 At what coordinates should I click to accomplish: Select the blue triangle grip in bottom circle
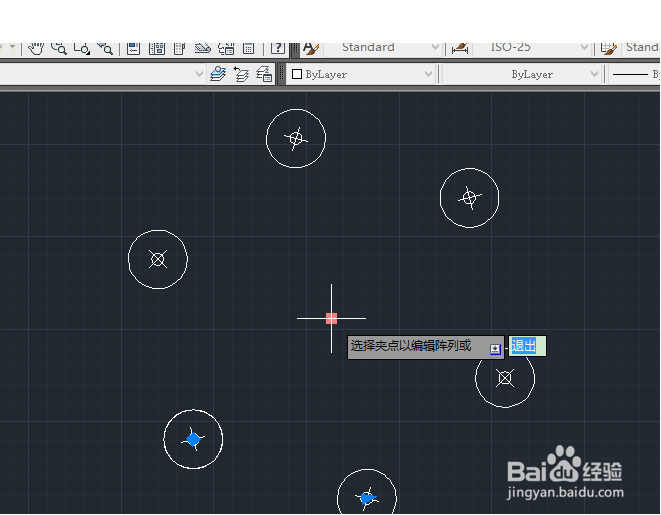coord(367,499)
